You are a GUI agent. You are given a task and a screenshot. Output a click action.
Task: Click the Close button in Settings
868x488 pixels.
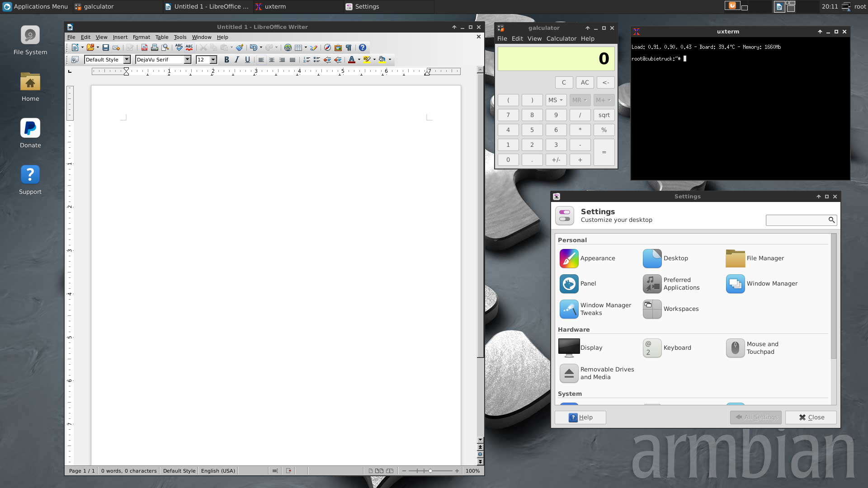point(811,418)
